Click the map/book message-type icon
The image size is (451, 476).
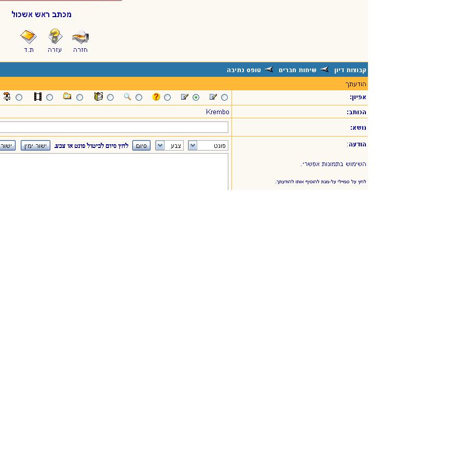[99, 97]
